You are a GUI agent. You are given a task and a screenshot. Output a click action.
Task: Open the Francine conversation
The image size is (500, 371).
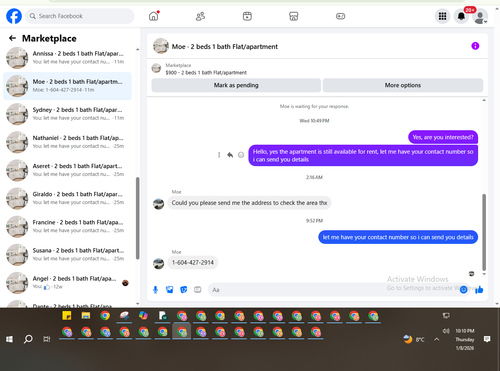pyautogui.click(x=67, y=226)
